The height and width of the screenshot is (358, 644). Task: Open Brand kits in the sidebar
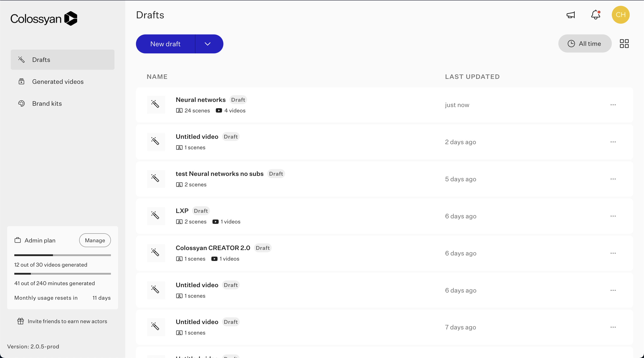[47, 103]
